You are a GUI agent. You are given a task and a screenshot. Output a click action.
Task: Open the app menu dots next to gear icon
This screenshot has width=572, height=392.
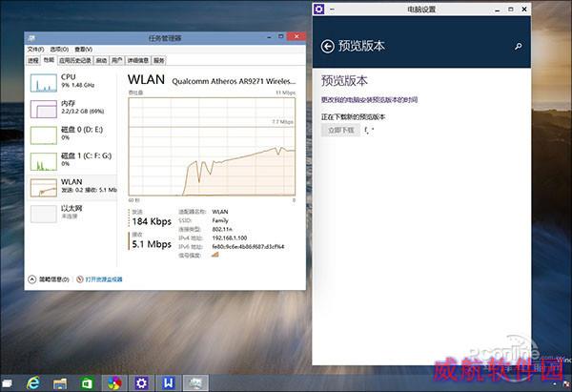click(x=332, y=10)
